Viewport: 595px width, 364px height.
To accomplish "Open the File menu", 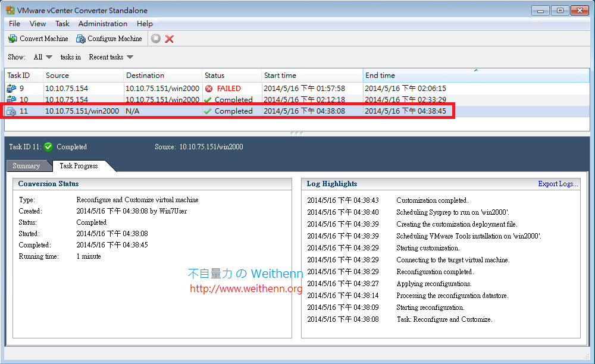I will tap(14, 24).
